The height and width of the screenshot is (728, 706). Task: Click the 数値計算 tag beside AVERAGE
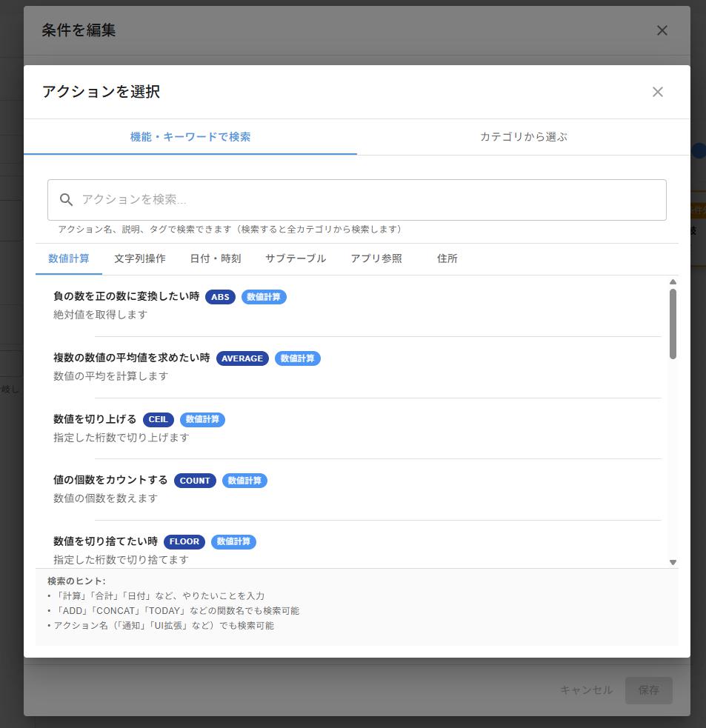pos(297,358)
